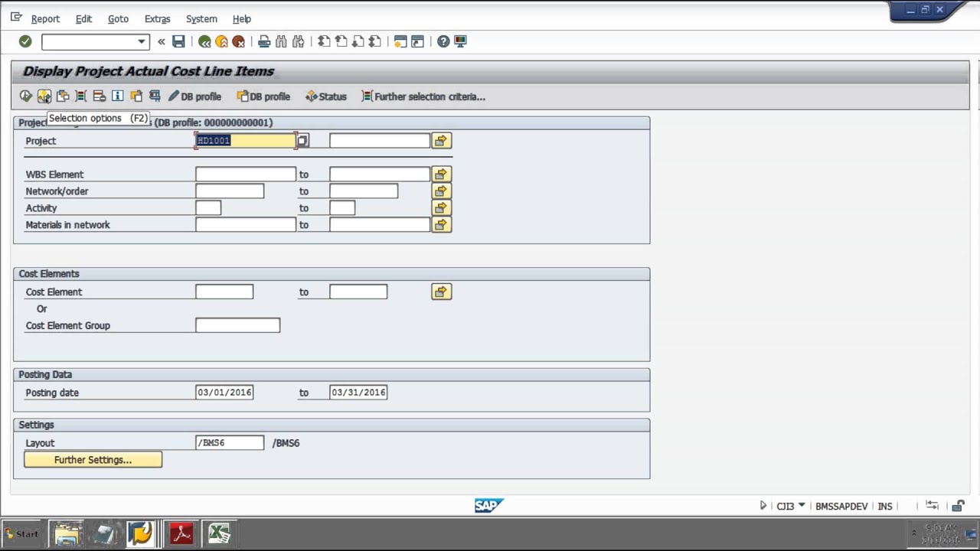
Task: Click the Find Next binoculars icon
Action: click(x=298, y=41)
